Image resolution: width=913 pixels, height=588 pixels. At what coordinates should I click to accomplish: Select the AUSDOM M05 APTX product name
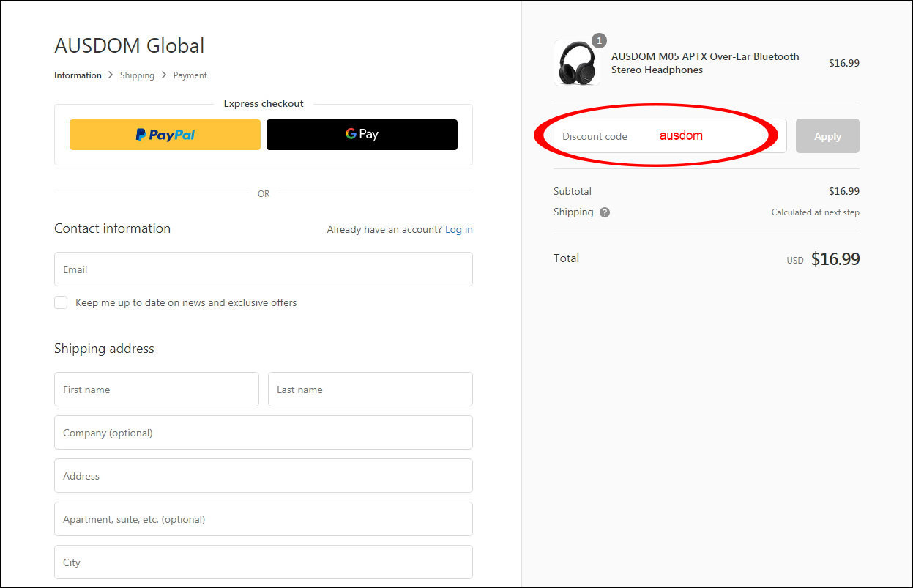point(705,63)
